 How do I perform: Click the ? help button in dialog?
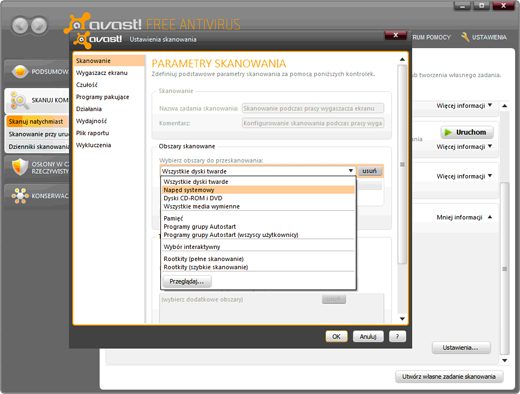coord(397,336)
